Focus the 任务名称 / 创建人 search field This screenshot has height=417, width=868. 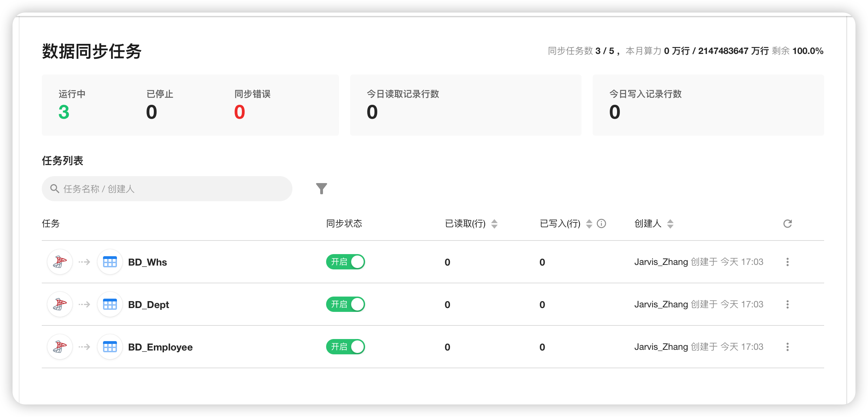pyautogui.click(x=167, y=189)
